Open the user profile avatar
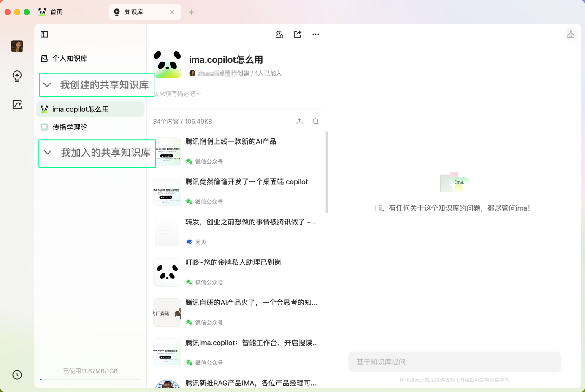Screen dimensions: 585x392 17,46
